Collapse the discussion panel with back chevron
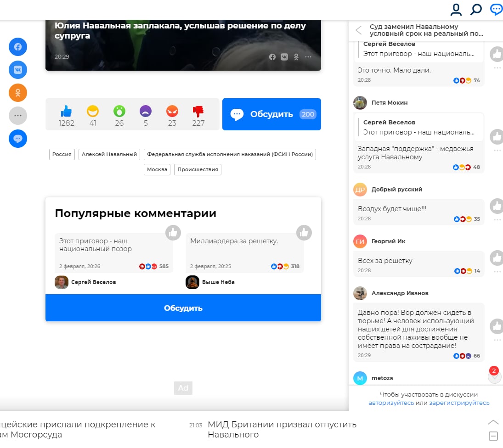This screenshot has height=448, width=503. (359, 30)
